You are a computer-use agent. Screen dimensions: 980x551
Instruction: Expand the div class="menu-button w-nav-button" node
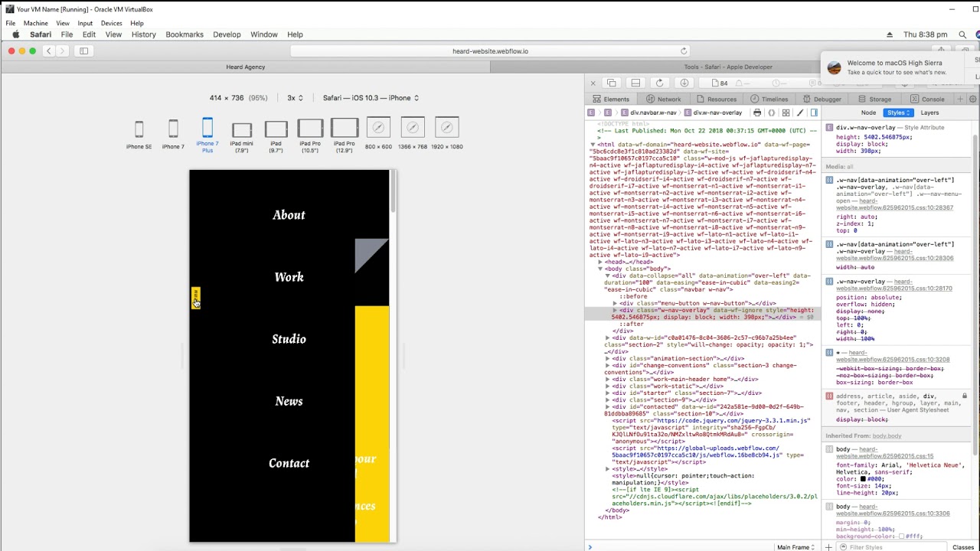click(615, 303)
